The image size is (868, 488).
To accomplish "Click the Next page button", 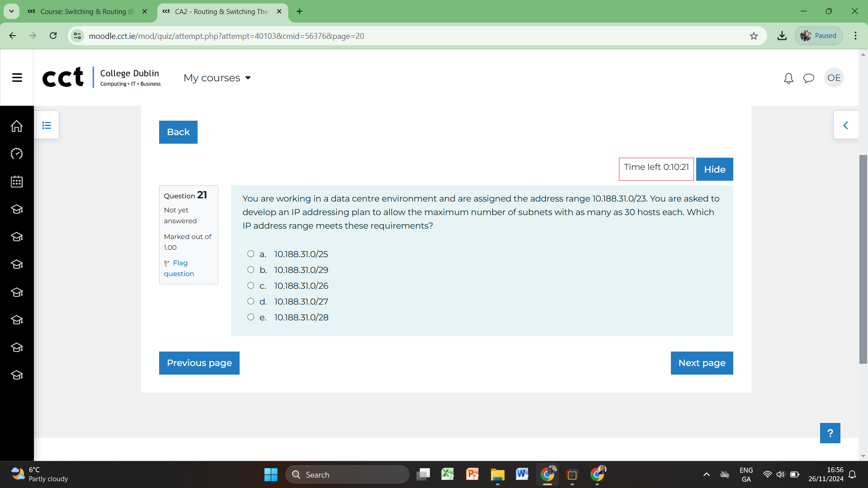I will [702, 363].
